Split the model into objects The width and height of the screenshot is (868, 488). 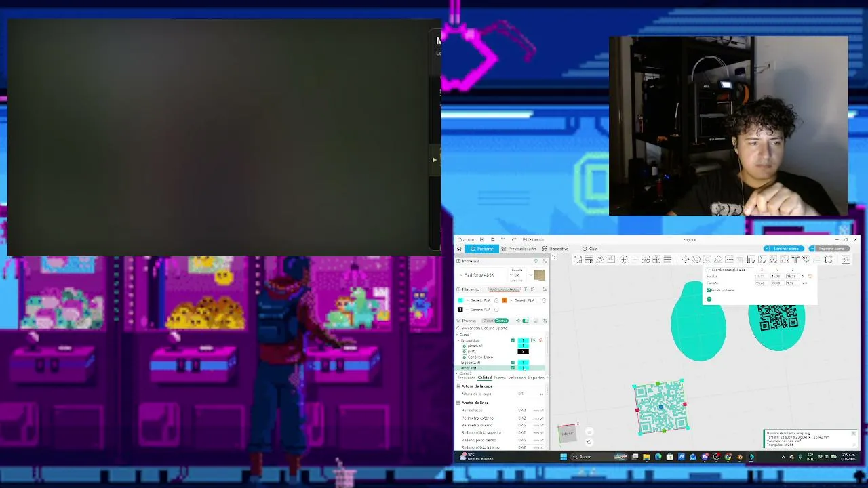coord(646,259)
